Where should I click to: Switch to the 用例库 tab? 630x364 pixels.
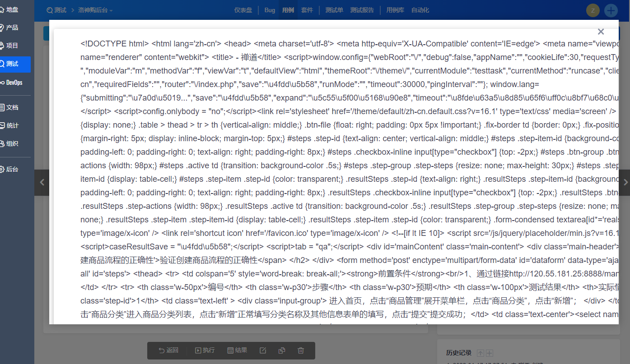[x=395, y=10]
